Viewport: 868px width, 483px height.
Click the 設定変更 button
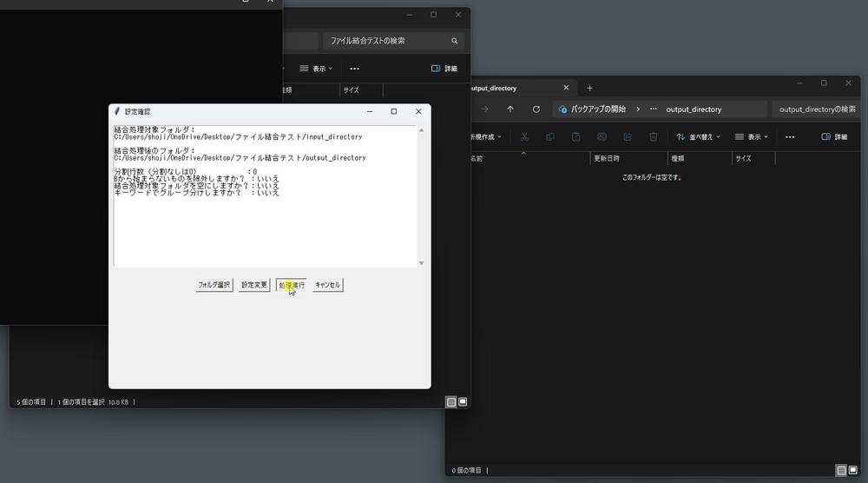coord(254,285)
